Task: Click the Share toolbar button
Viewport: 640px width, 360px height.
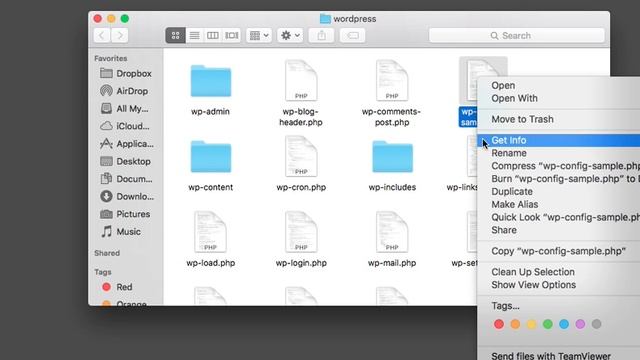Action: click(322, 36)
